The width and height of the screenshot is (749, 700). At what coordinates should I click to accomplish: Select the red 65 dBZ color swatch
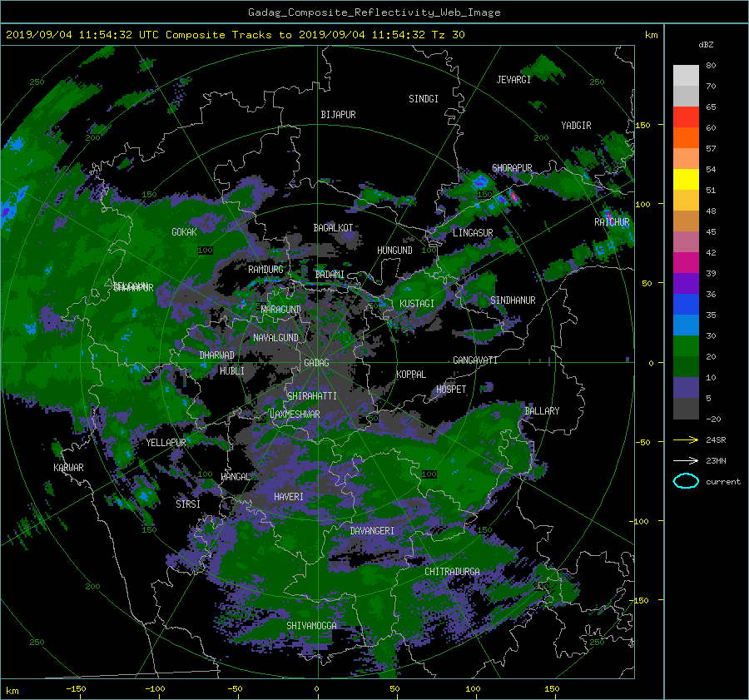[x=686, y=117]
